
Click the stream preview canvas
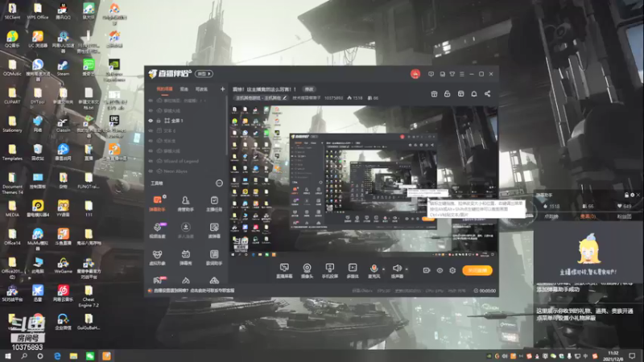tap(363, 181)
